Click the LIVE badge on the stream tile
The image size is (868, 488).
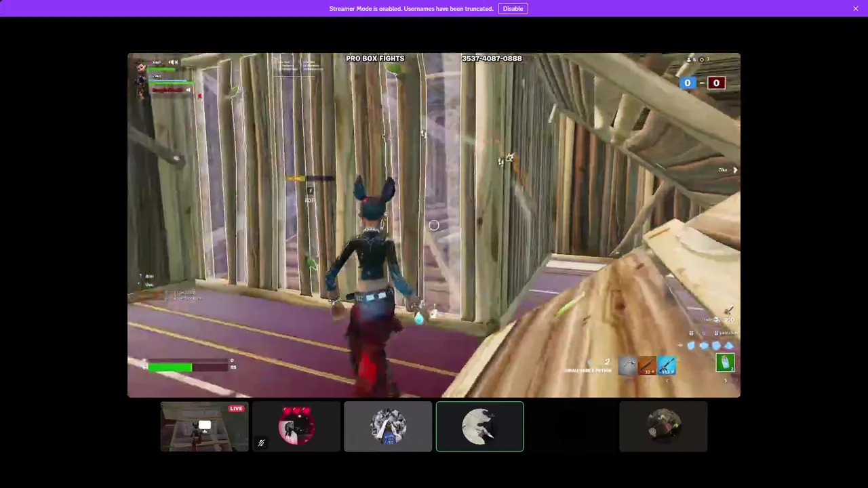[x=236, y=409]
